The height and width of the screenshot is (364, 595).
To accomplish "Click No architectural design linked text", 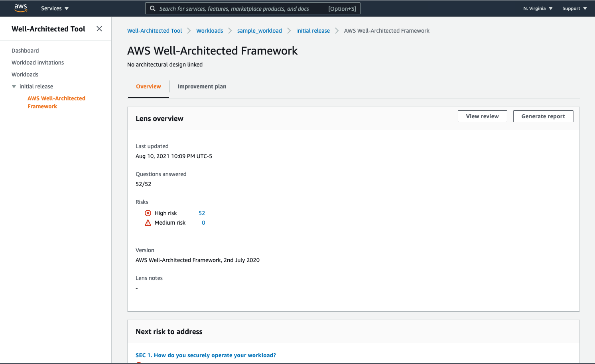I will coord(165,65).
